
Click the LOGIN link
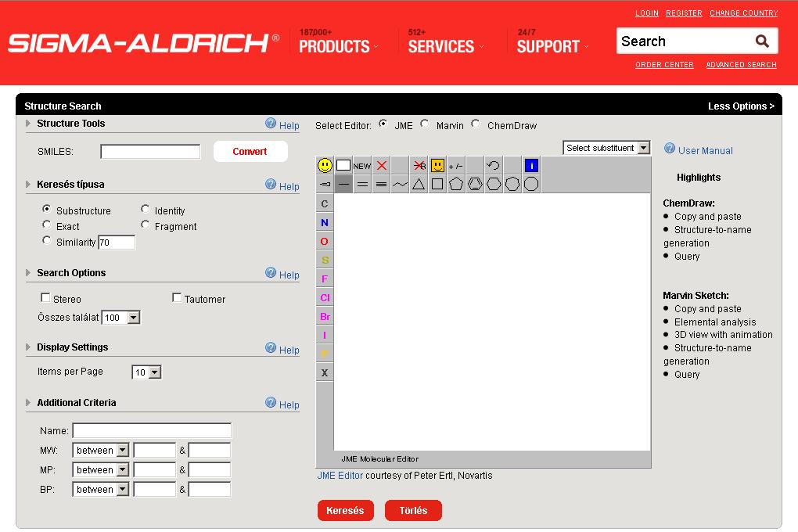click(647, 13)
